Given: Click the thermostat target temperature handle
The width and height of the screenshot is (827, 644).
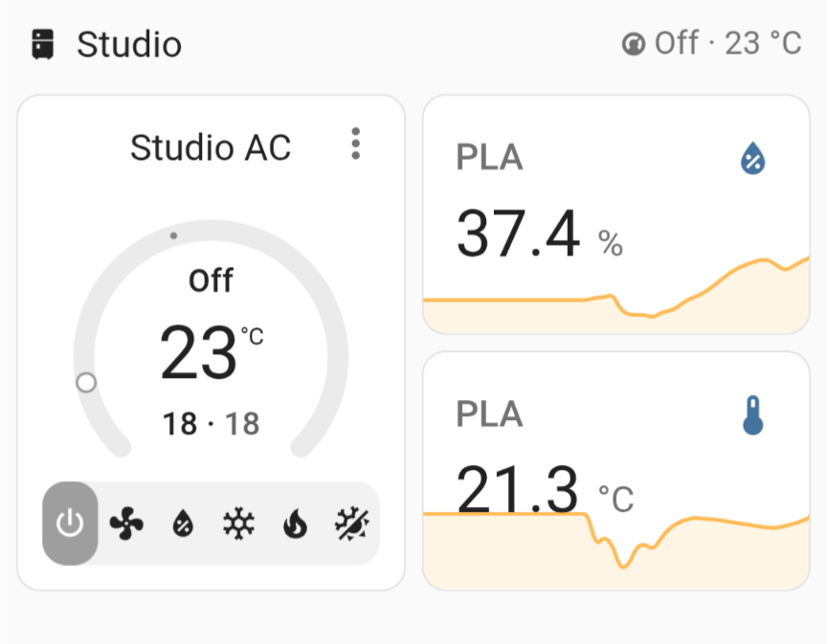Looking at the screenshot, I should coord(86,383).
